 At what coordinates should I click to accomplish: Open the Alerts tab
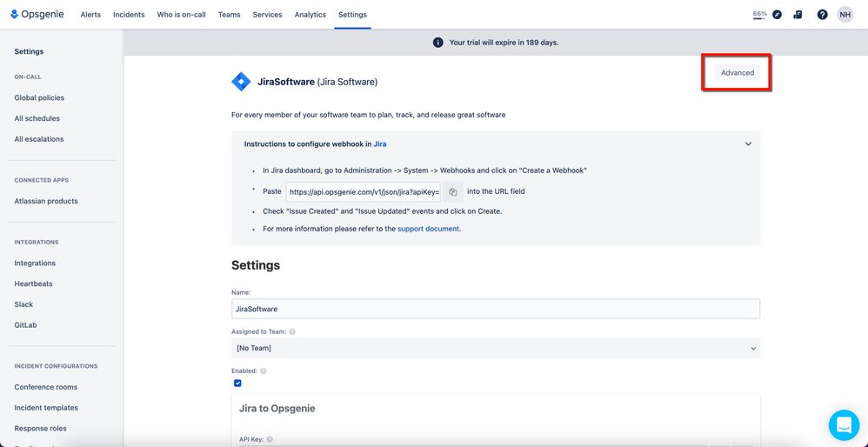point(90,15)
